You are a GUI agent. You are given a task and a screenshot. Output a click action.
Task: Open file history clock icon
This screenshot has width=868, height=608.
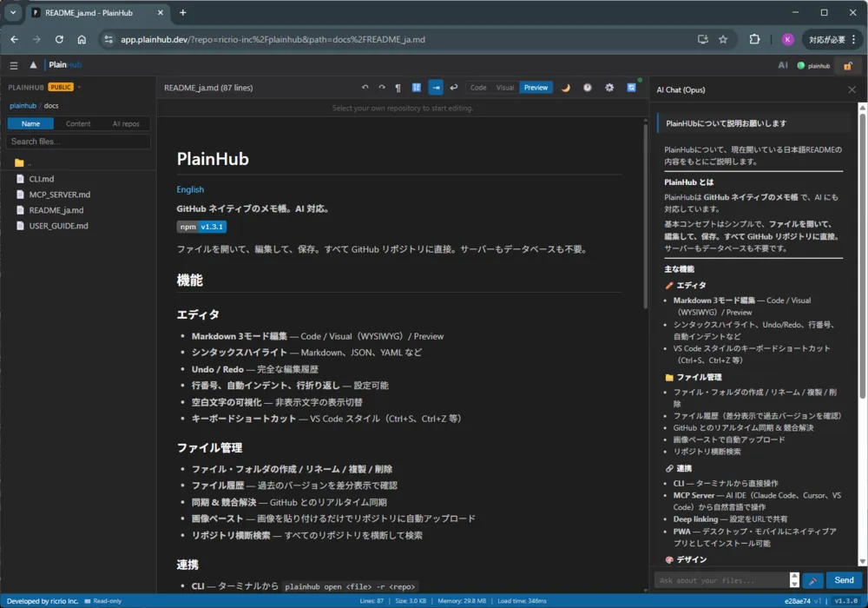click(588, 88)
